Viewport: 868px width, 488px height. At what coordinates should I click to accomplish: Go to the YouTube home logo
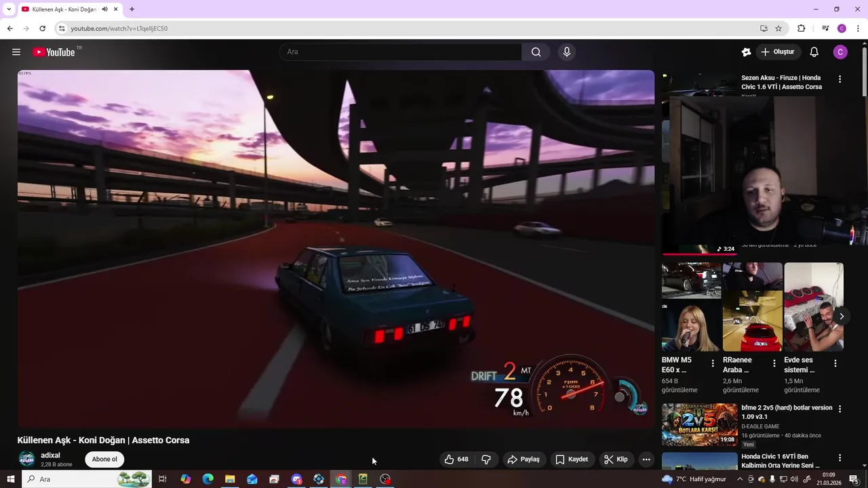(54, 52)
